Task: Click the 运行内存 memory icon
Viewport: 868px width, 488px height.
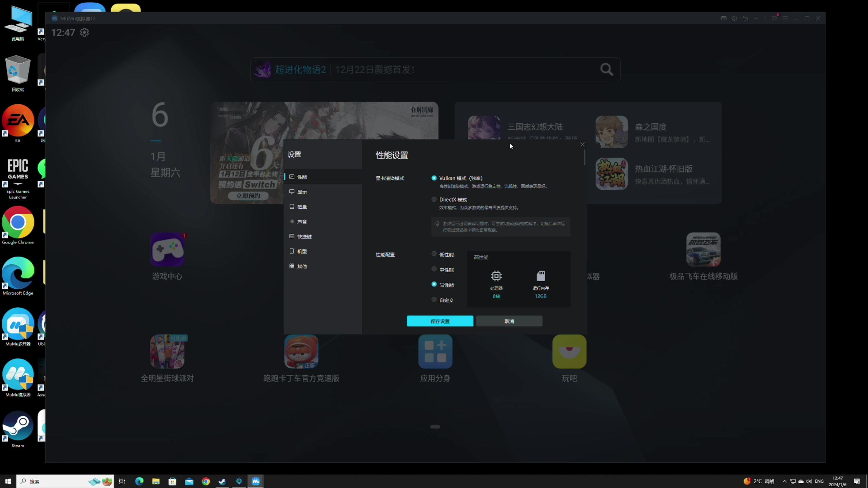Action: tap(541, 276)
